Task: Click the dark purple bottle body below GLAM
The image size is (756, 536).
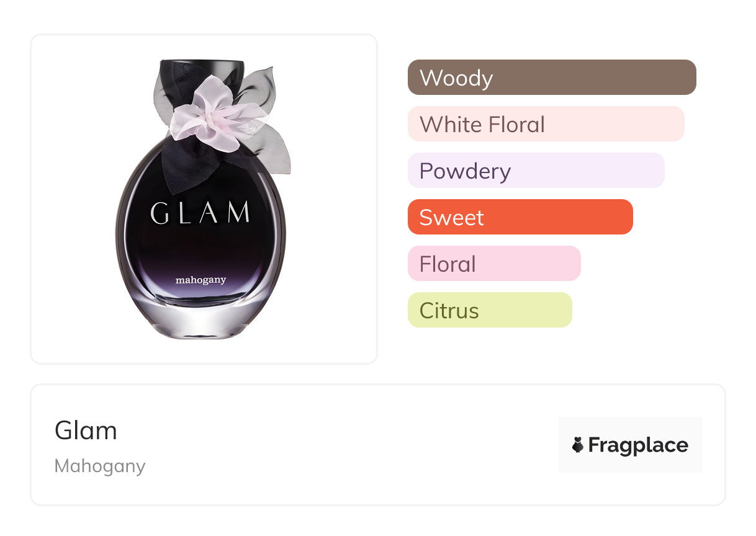Action: pos(200,248)
